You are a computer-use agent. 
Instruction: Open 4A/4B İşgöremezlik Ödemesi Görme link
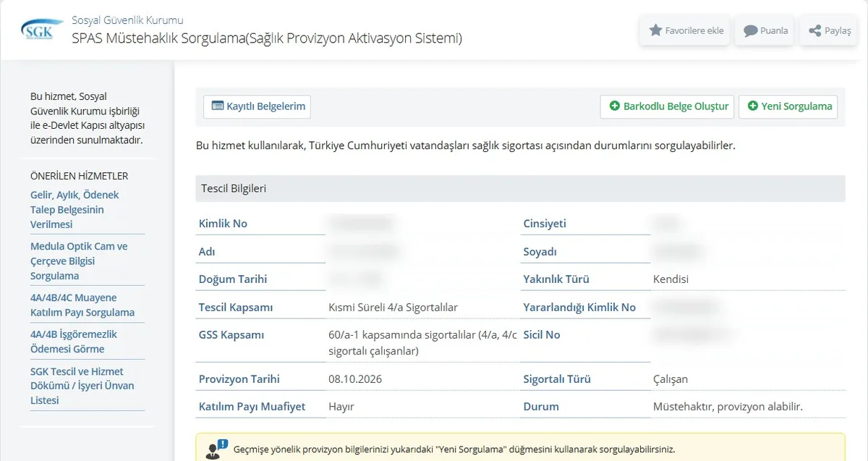[x=74, y=342]
